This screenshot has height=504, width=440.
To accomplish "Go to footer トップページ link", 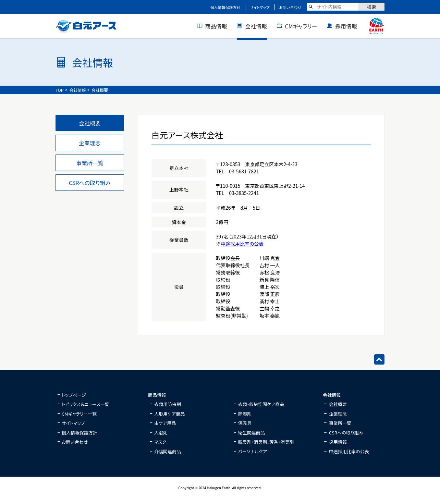I will click(x=74, y=395).
